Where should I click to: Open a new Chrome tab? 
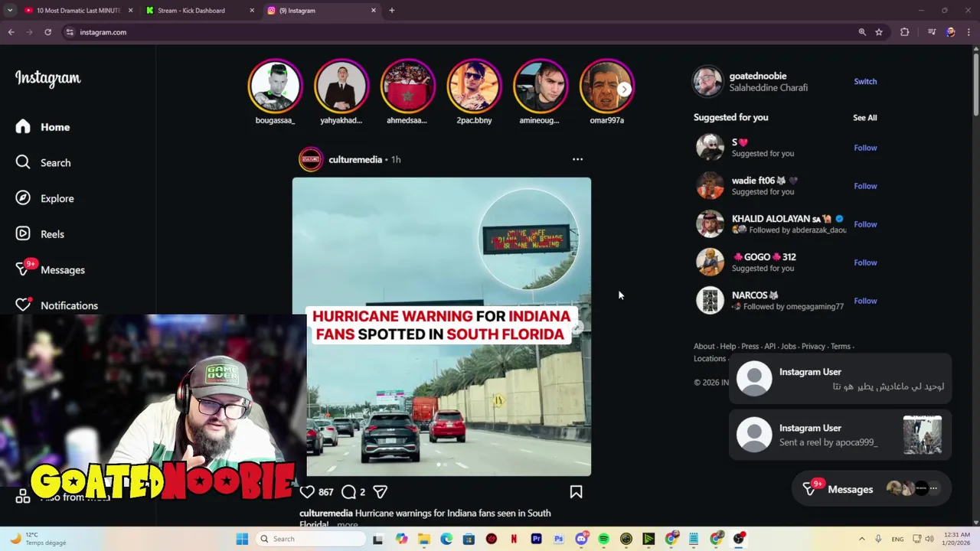click(391, 11)
